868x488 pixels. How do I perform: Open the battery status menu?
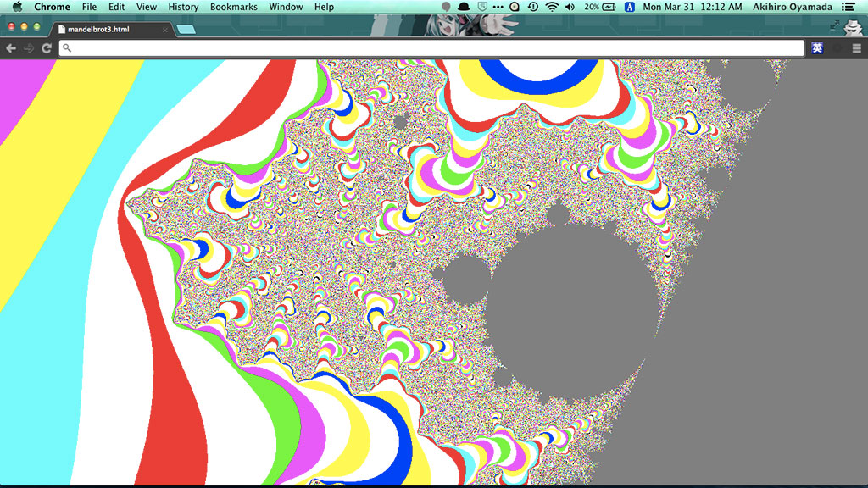pos(601,7)
